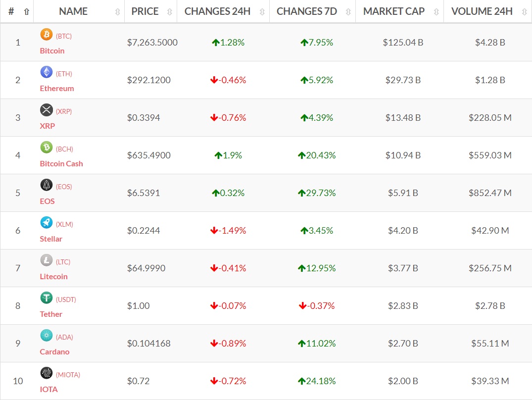532x400 pixels.
Task: Click the (BCH) ticker symbol
Action: tap(64, 150)
